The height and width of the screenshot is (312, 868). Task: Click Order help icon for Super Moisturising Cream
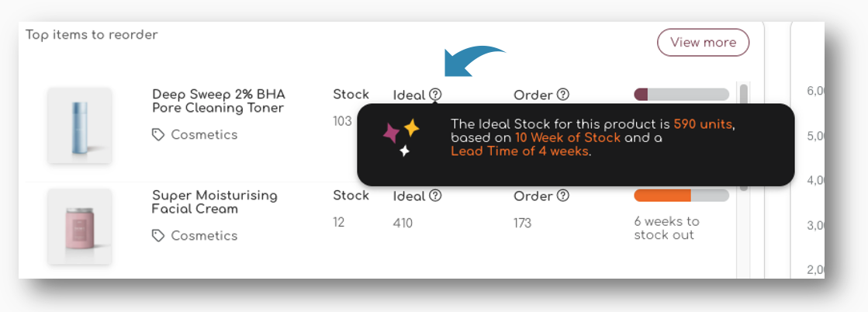(563, 196)
